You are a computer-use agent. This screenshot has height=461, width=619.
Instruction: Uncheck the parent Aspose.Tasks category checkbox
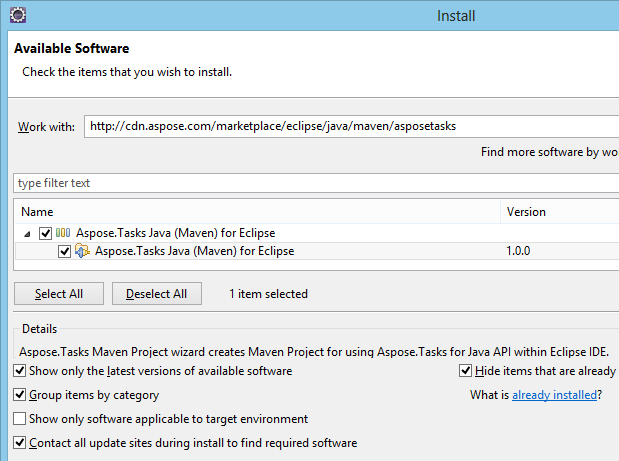tap(45, 233)
